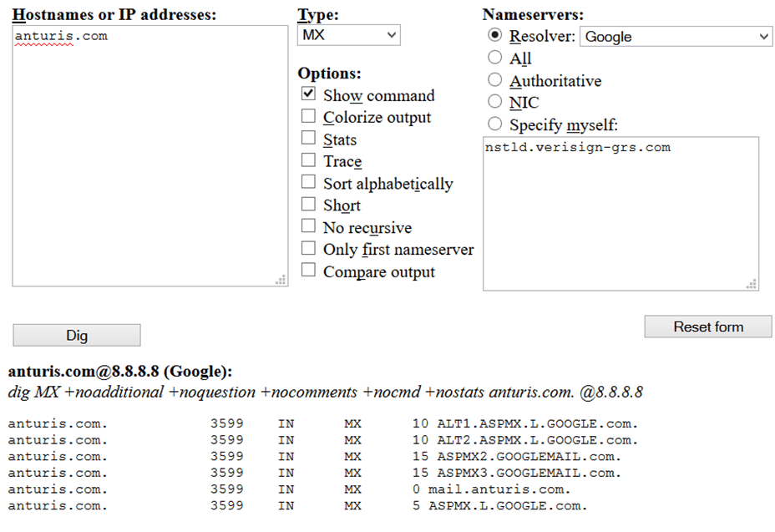The width and height of the screenshot is (775, 532).
Task: Enable the Trace option checkbox
Action: pos(309,160)
